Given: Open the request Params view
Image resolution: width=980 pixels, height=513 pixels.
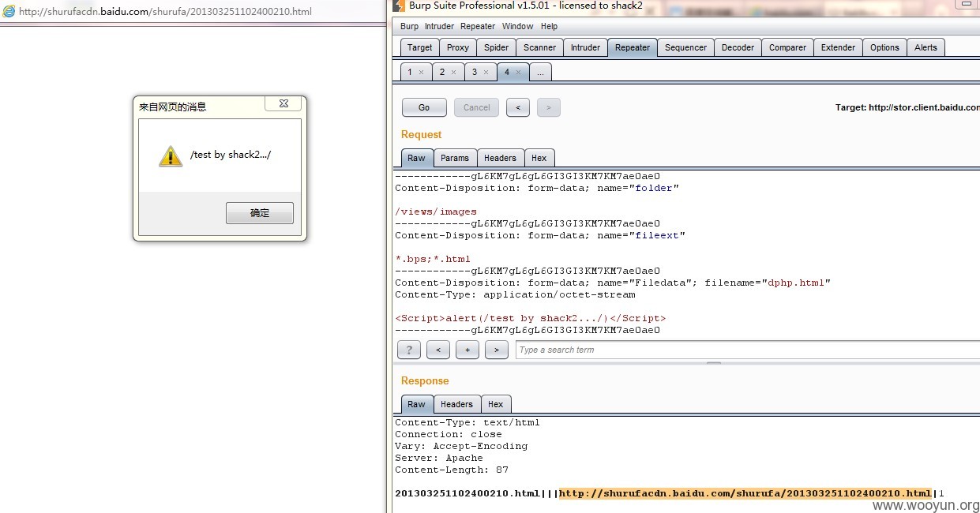Looking at the screenshot, I should (x=454, y=158).
